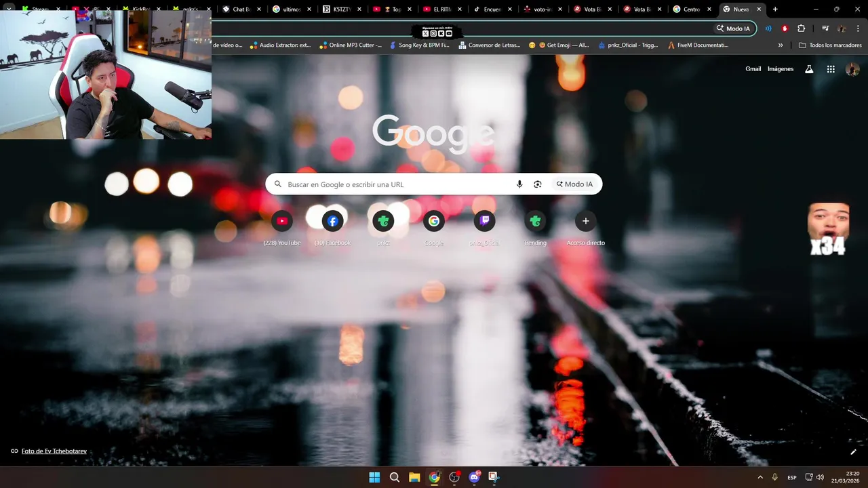868x488 pixels.
Task: Click the voice search microphone icon
Action: pos(519,184)
